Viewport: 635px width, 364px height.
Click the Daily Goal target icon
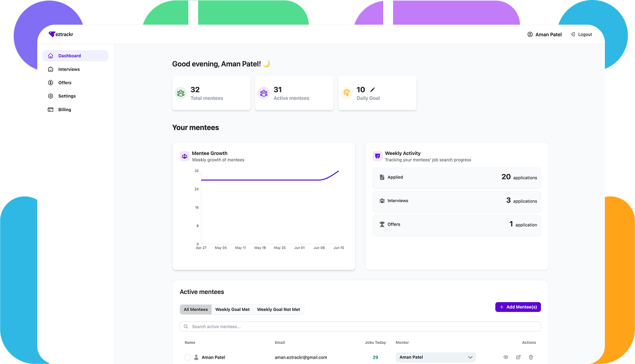347,93
